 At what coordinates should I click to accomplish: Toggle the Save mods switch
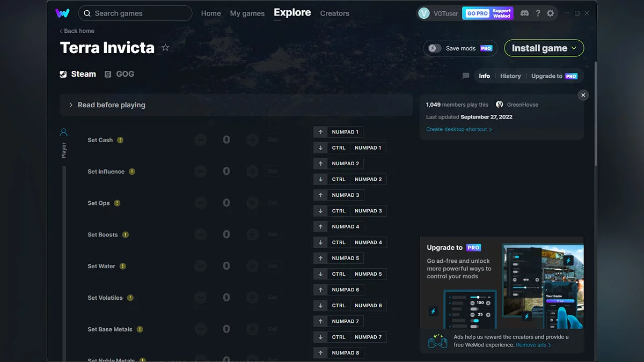pyautogui.click(x=434, y=48)
